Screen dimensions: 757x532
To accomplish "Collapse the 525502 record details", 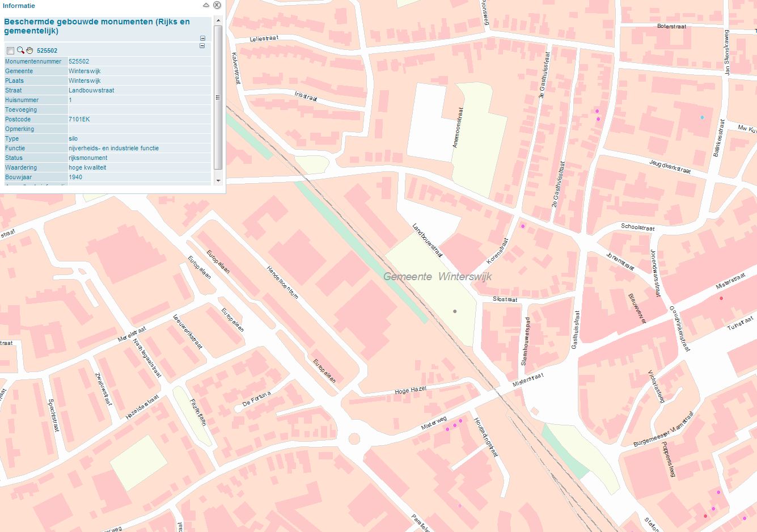I will pyautogui.click(x=202, y=46).
